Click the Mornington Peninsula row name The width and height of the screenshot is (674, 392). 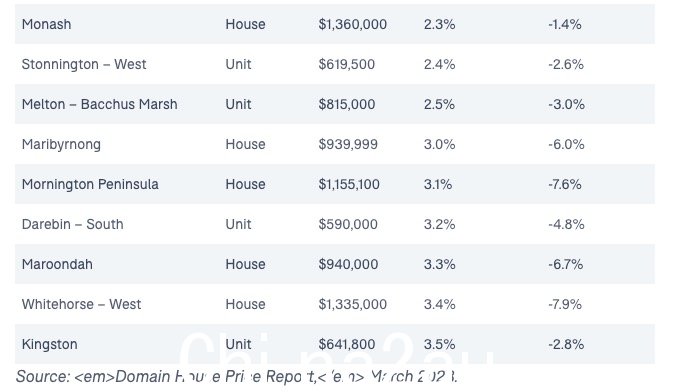90,184
